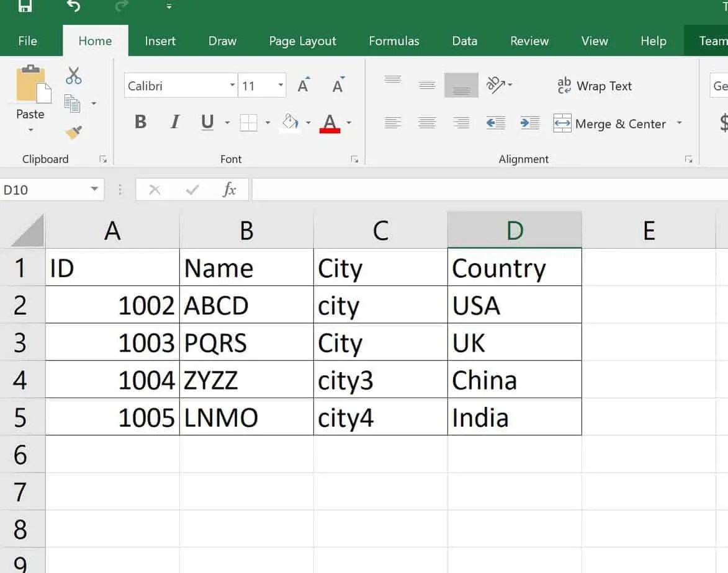This screenshot has width=728, height=573.
Task: Open the Review tab
Action: point(529,41)
